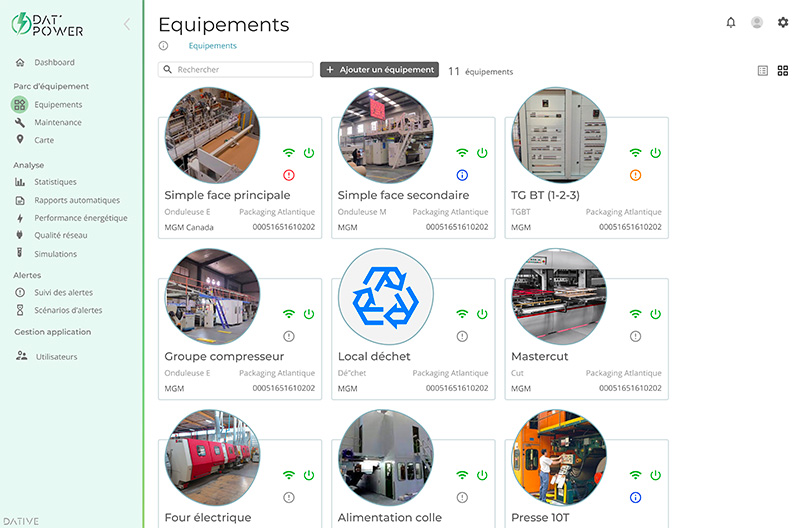The image size is (800, 528).
Task: Click red alert icon on Simple face principale
Action: pyautogui.click(x=289, y=175)
